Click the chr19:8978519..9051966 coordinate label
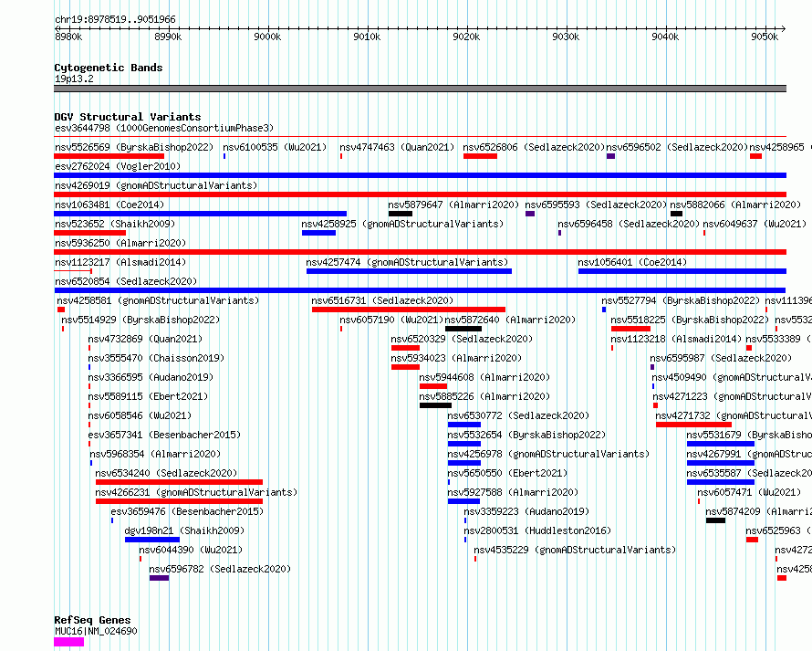Viewport: 812px width, 651px height. click(115, 20)
